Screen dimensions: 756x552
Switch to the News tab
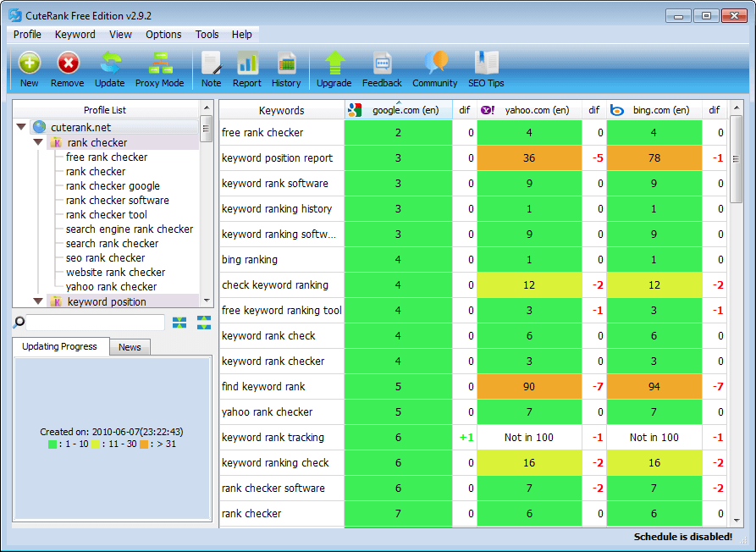coord(130,347)
